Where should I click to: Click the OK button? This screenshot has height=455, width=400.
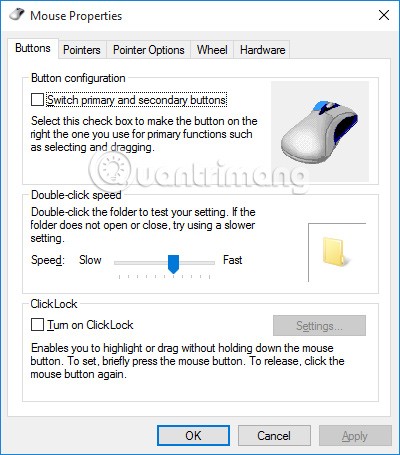pos(193,435)
